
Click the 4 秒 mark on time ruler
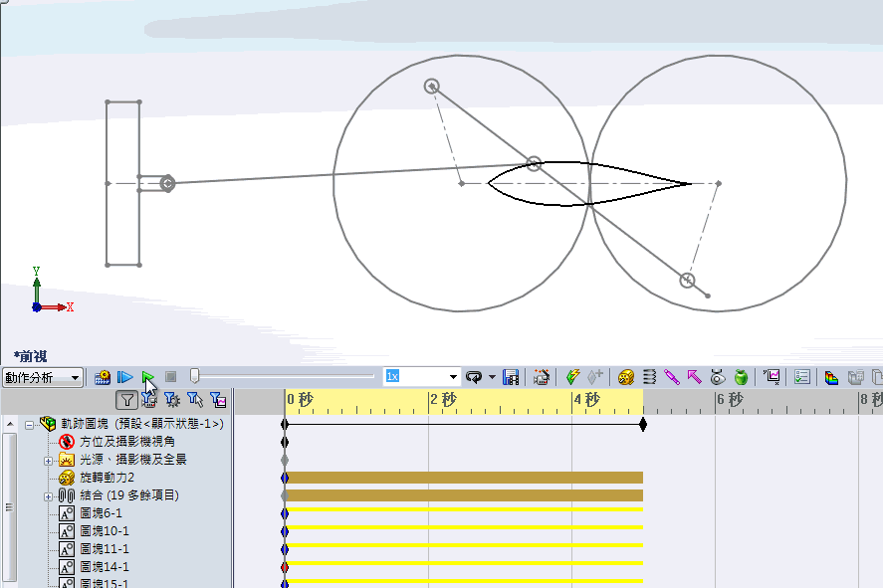click(x=586, y=400)
